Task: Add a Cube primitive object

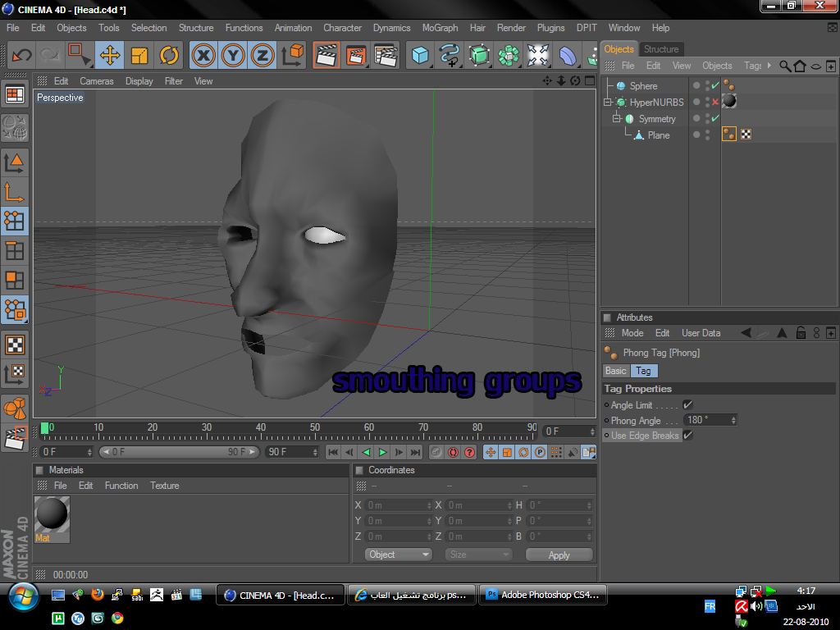Action: [x=420, y=55]
